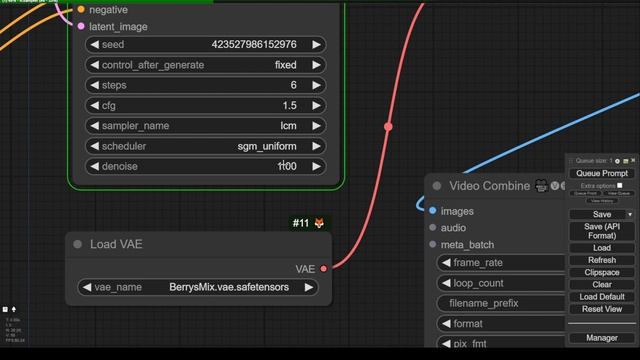Click the audio input socket
The height and width of the screenshot is (360, 640).
pos(433,227)
